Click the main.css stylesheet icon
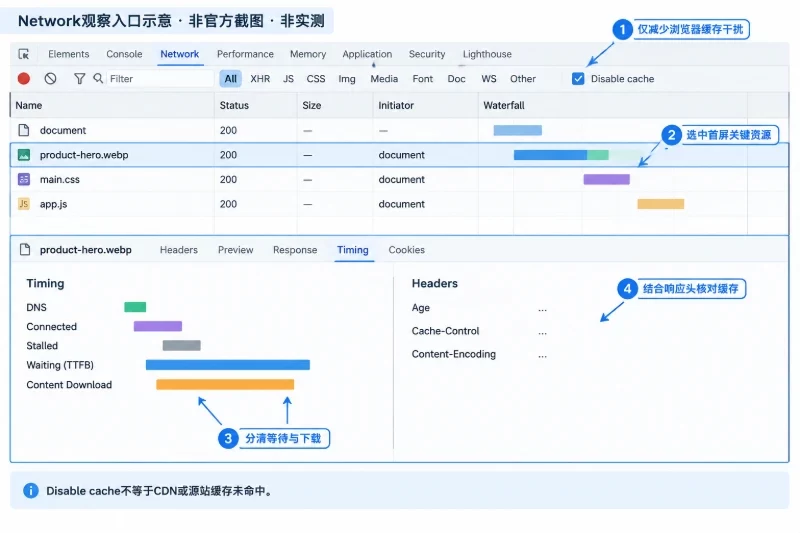Image resolution: width=800 pixels, height=533 pixels. (x=23, y=179)
